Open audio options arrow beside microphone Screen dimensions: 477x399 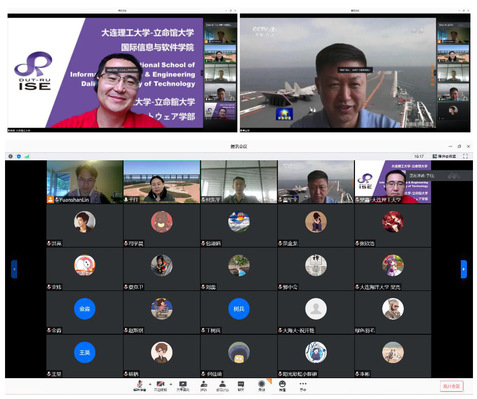click(x=150, y=384)
